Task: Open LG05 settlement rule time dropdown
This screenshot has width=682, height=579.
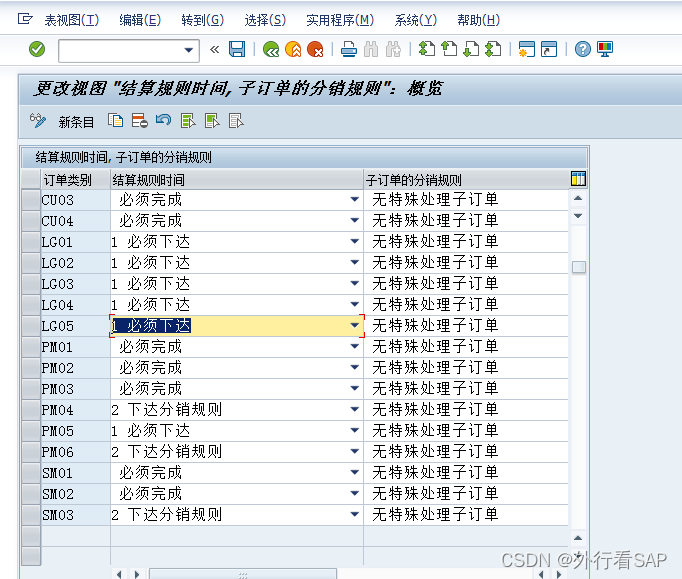Action: point(355,326)
